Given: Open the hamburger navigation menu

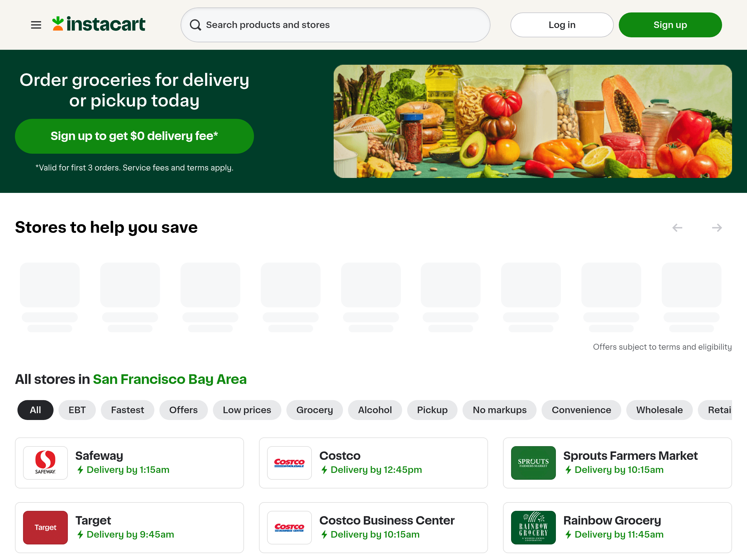Looking at the screenshot, I should [36, 25].
